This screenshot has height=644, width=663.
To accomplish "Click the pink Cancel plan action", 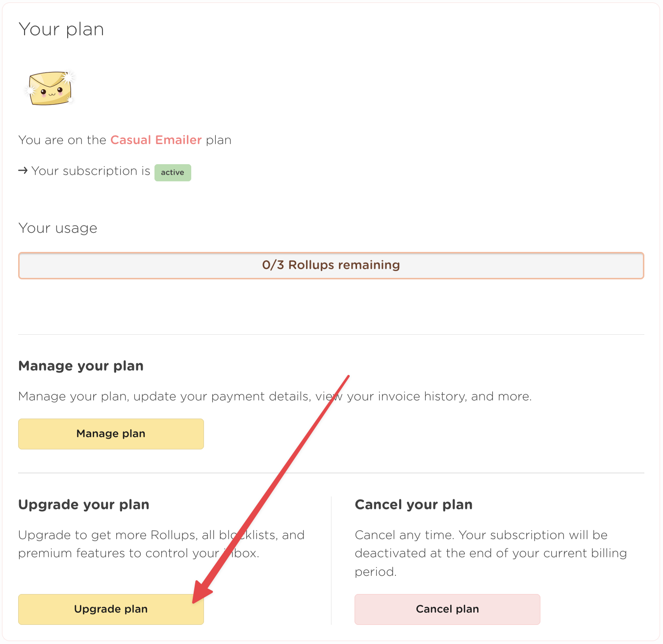I will point(447,609).
